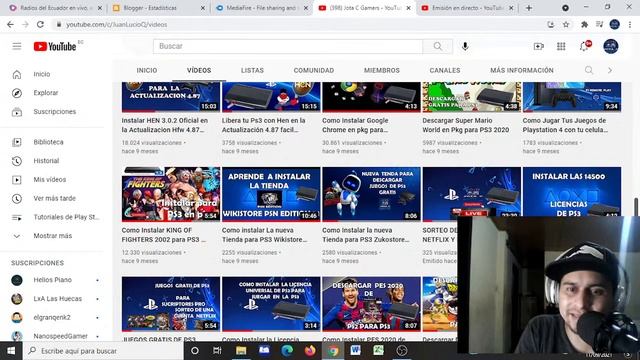Image resolution: width=640 pixels, height=360 pixels.
Task: Open the Chrome extensions puzzle icon
Action: click(x=584, y=24)
